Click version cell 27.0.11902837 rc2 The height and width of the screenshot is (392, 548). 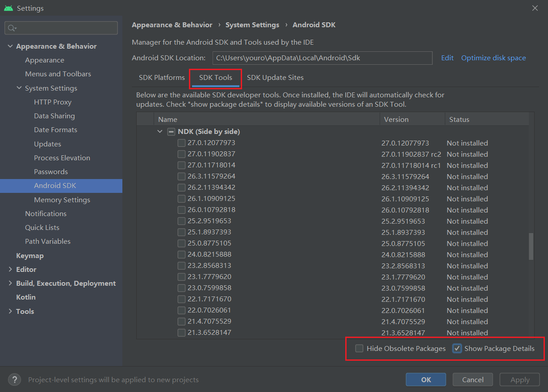(x=411, y=154)
